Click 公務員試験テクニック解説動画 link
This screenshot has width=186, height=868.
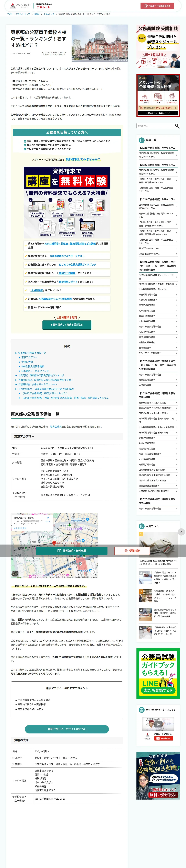click(x=55, y=299)
